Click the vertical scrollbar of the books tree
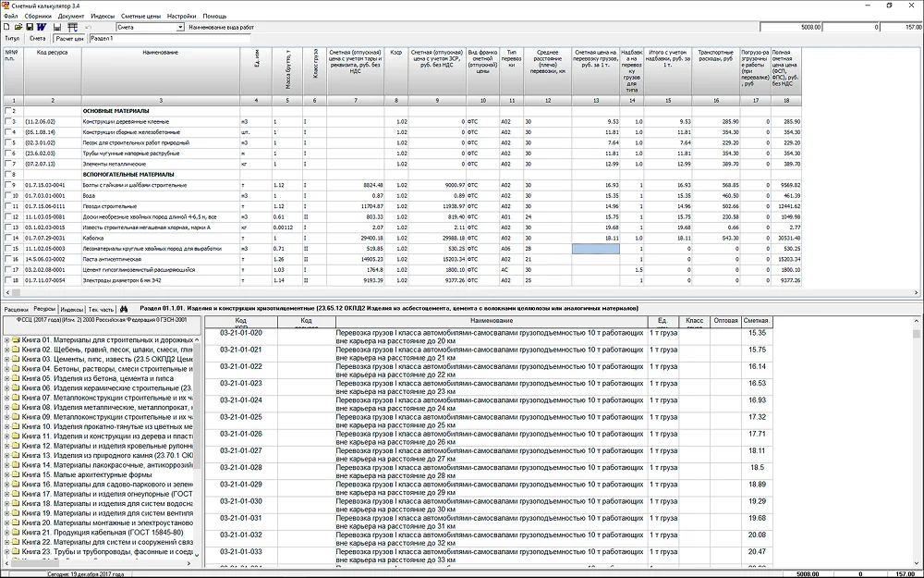This screenshot has width=924, height=578. point(197,447)
